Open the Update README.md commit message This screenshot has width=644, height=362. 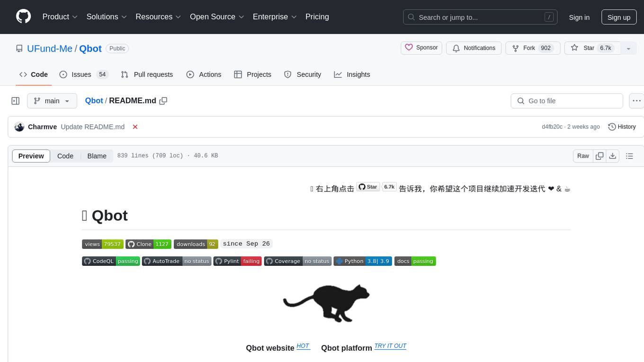click(x=93, y=127)
